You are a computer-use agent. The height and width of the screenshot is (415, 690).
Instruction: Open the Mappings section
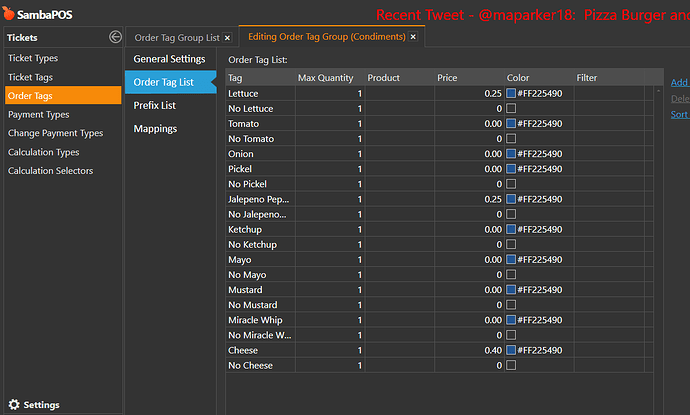(155, 128)
